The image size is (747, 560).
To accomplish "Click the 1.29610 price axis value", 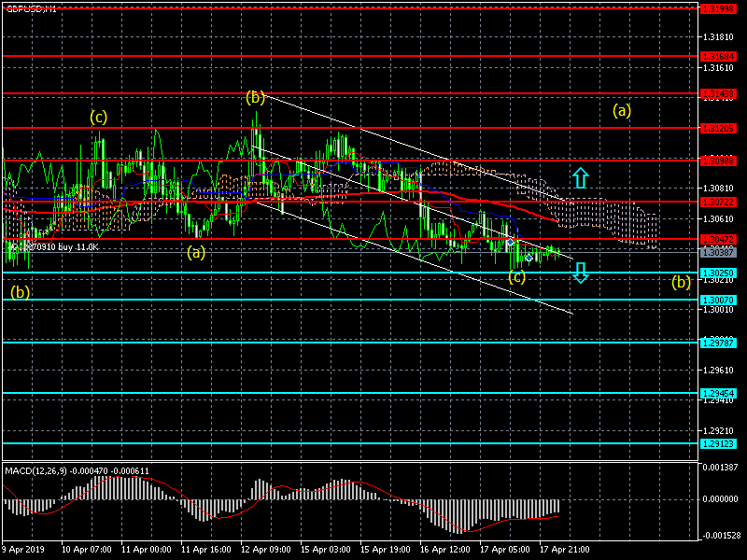I will click(718, 370).
